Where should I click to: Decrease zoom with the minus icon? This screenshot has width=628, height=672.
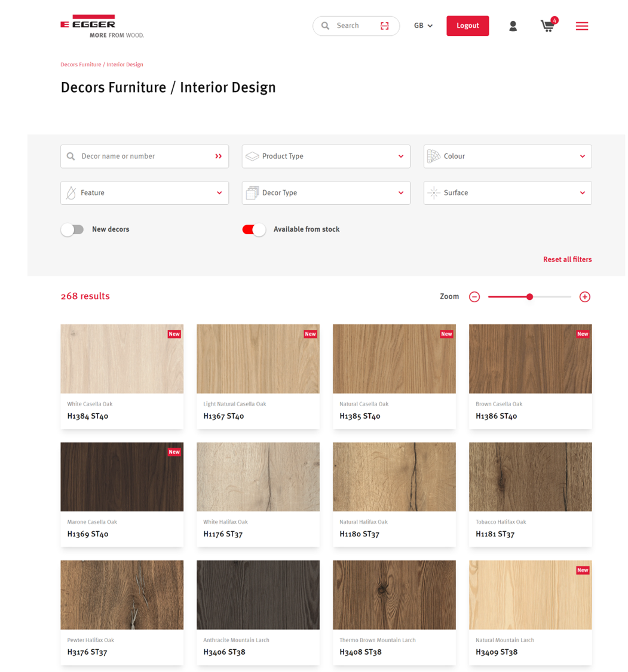pos(474,296)
